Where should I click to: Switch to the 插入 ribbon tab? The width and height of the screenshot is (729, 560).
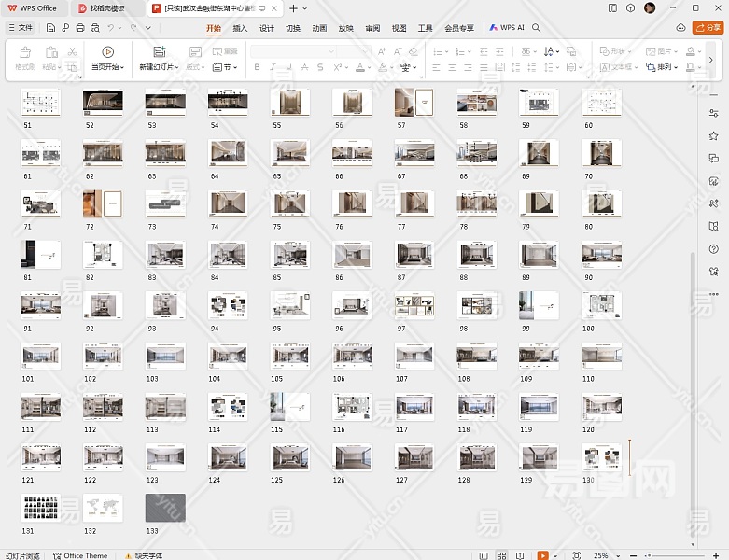pos(240,28)
